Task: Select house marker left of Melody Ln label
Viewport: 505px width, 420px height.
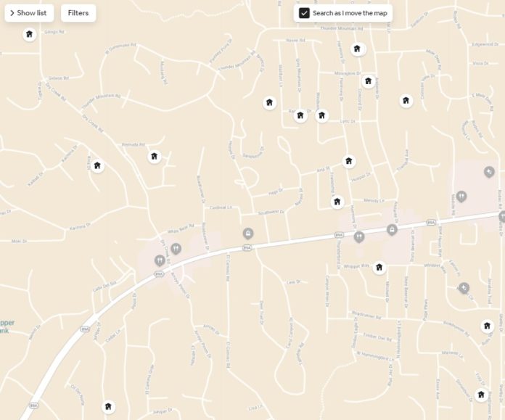Action: pos(337,202)
